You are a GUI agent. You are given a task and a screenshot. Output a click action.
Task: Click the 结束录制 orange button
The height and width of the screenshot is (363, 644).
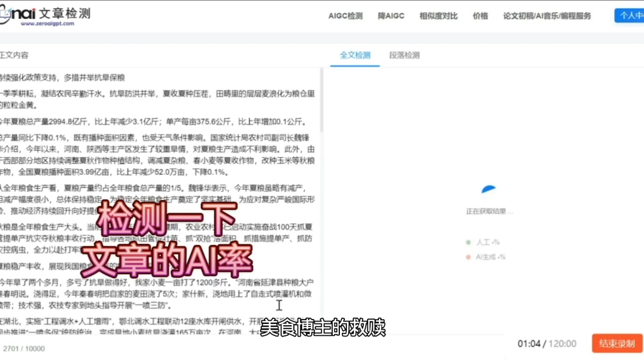pos(617,343)
